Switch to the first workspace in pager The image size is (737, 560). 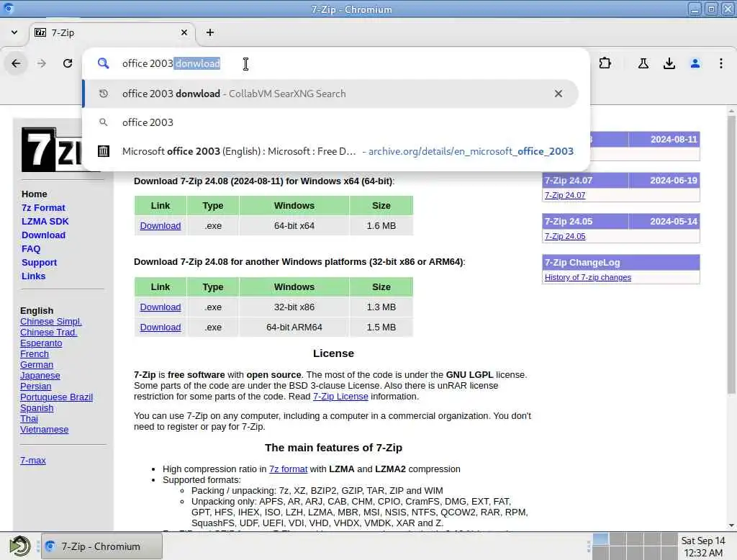tap(601, 539)
